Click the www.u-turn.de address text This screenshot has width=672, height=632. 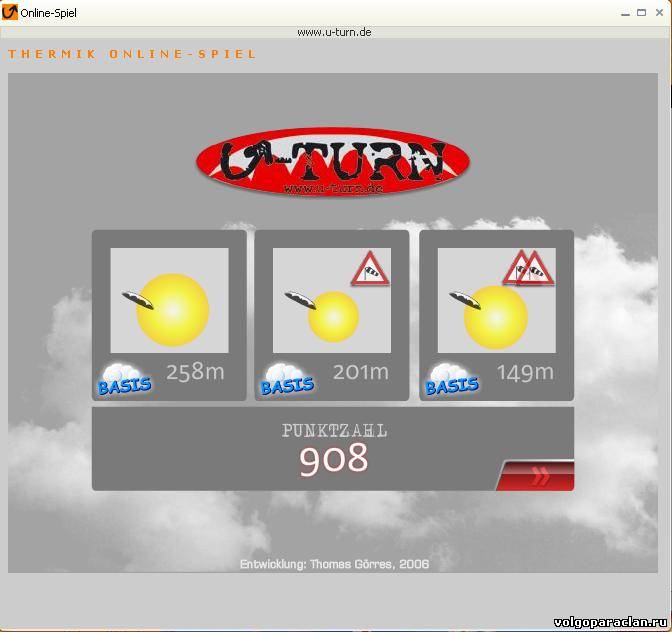point(334,32)
